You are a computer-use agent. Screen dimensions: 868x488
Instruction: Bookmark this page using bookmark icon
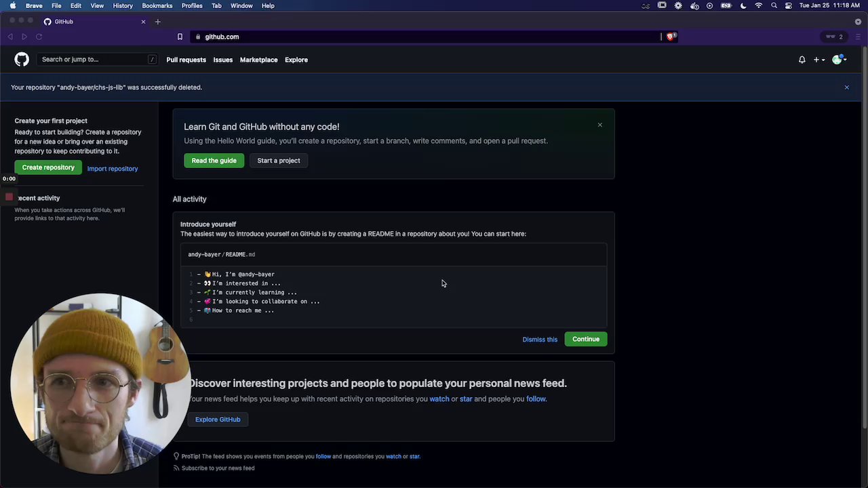180,37
